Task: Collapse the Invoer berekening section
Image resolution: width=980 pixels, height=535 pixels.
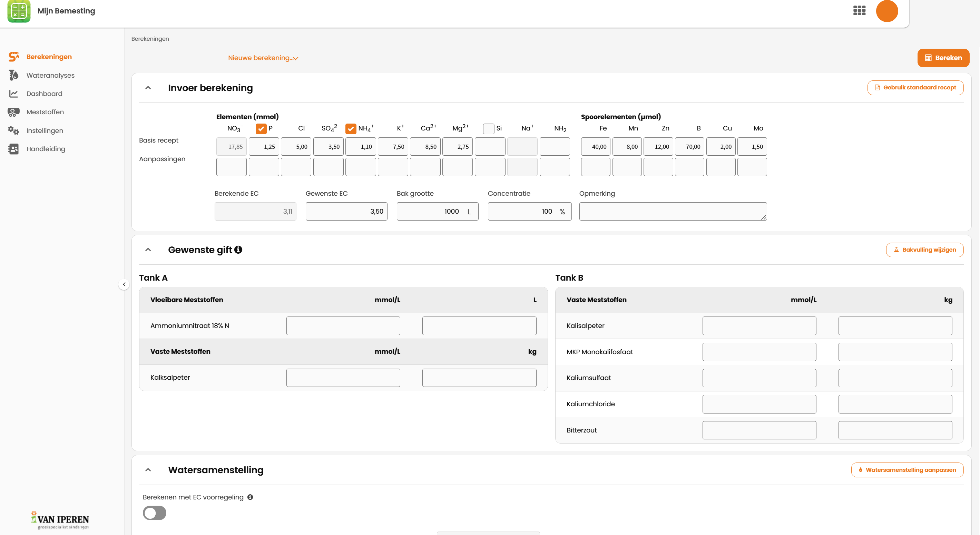Action: [x=148, y=88]
